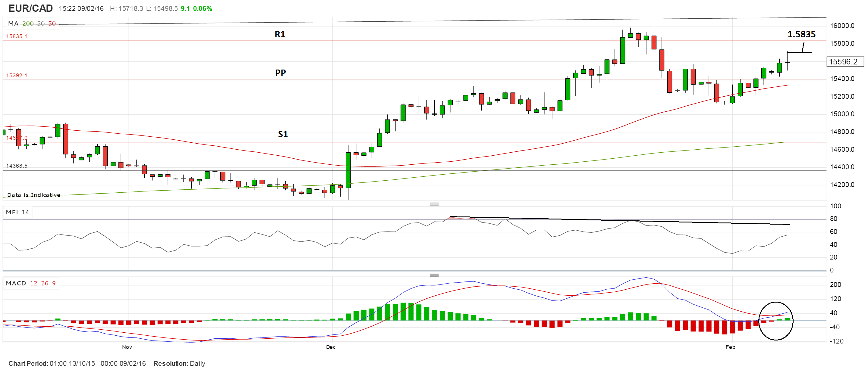The width and height of the screenshot is (868, 370).
Task: Click the 15835.1 red level label
Action: coord(17,36)
